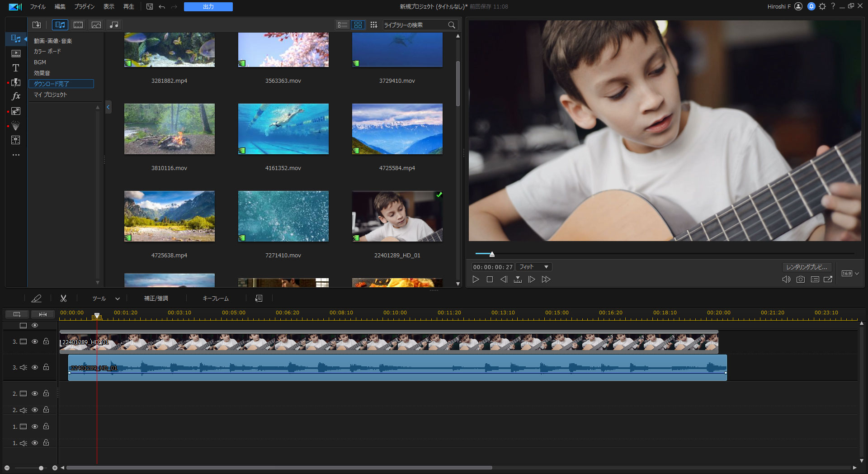Lock video track 2

pos(46,393)
